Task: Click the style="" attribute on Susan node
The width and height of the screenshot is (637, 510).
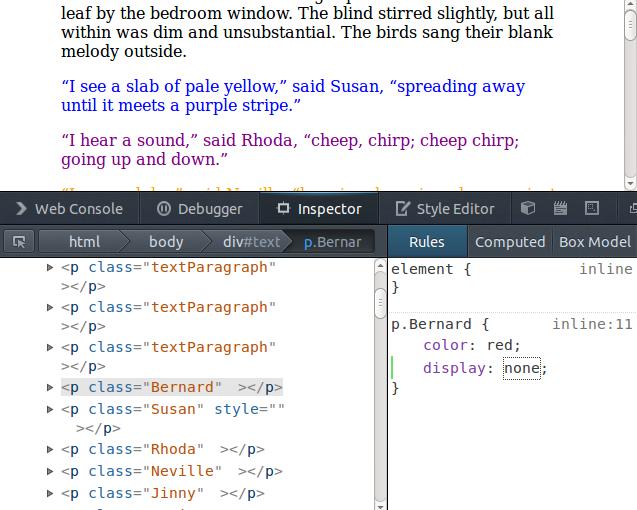Action: [249, 409]
